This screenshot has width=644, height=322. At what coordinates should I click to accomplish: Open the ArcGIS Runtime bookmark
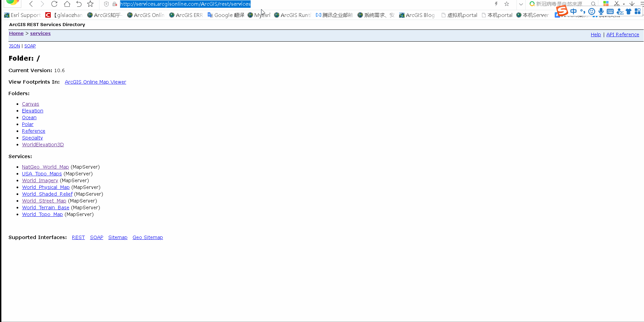[293, 15]
